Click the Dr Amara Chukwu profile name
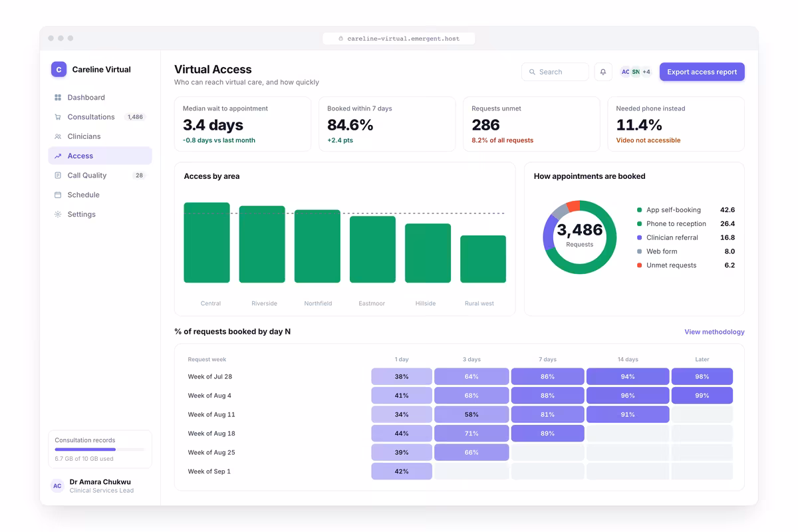Viewport: 798px width, 532px height. (100, 482)
